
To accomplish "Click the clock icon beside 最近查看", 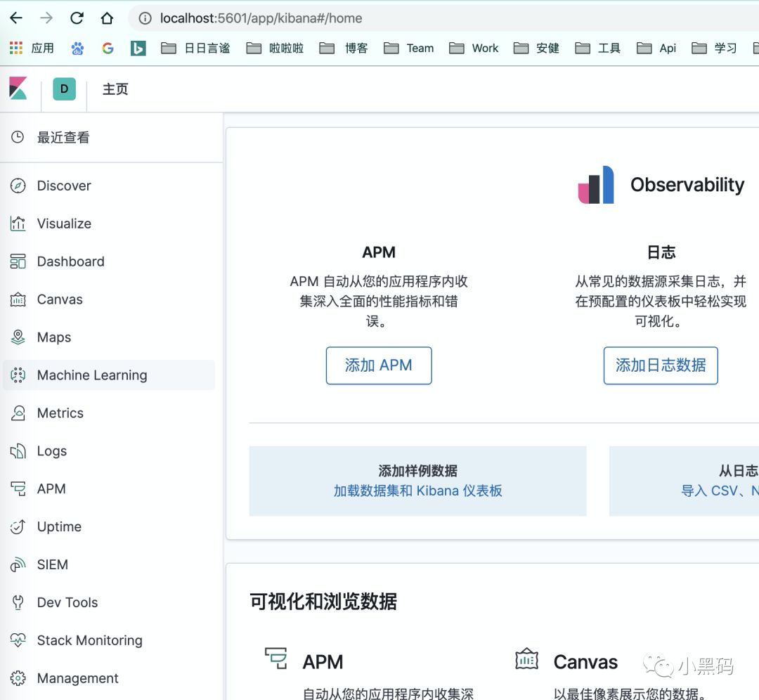I will click(18, 137).
